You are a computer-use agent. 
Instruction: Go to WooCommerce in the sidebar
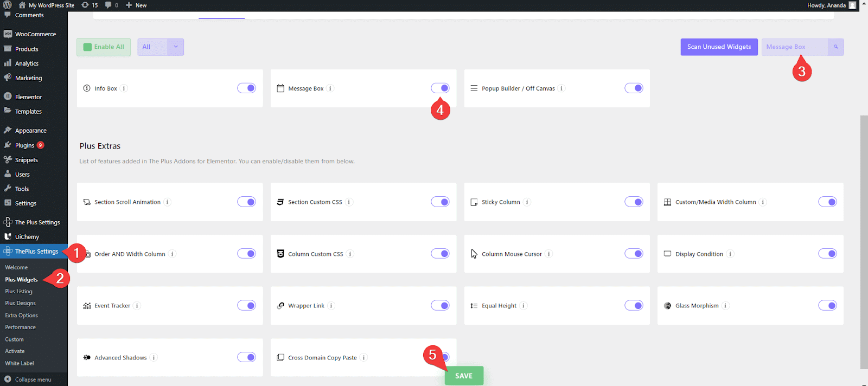pyautogui.click(x=35, y=34)
